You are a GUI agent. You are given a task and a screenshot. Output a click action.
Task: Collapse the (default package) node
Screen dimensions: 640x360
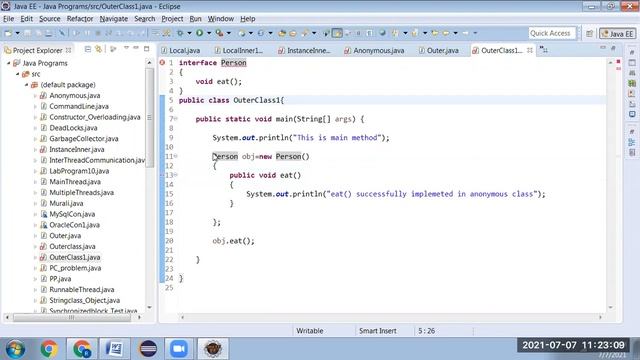[x=27, y=85]
